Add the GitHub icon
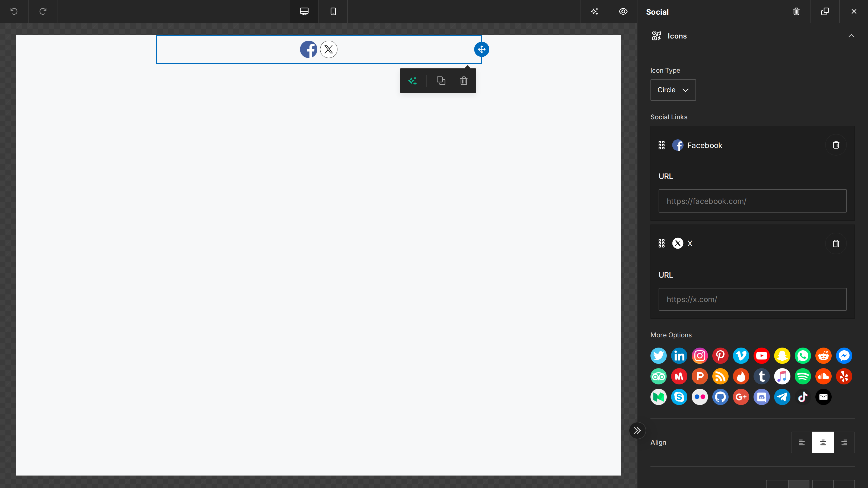The height and width of the screenshot is (488, 868). tap(720, 397)
